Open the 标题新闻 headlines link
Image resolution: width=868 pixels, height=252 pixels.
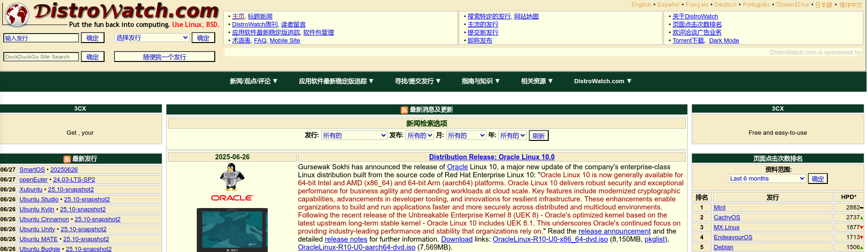click(x=260, y=17)
